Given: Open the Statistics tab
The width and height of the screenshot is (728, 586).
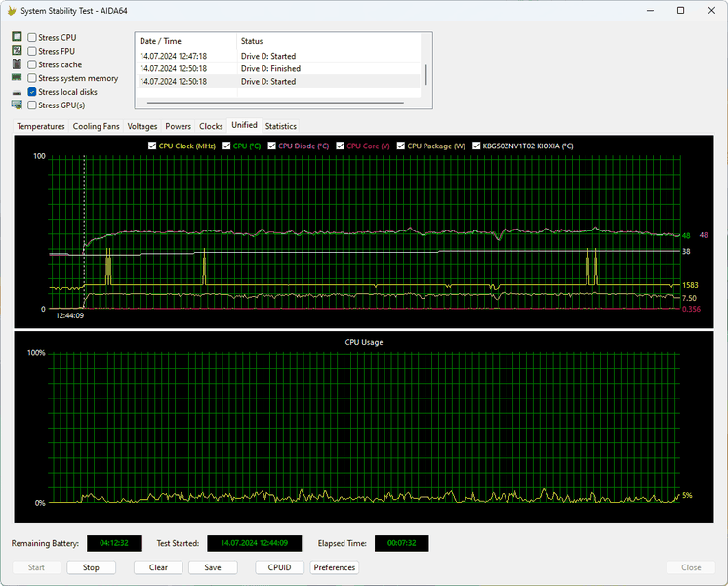Looking at the screenshot, I should point(280,126).
